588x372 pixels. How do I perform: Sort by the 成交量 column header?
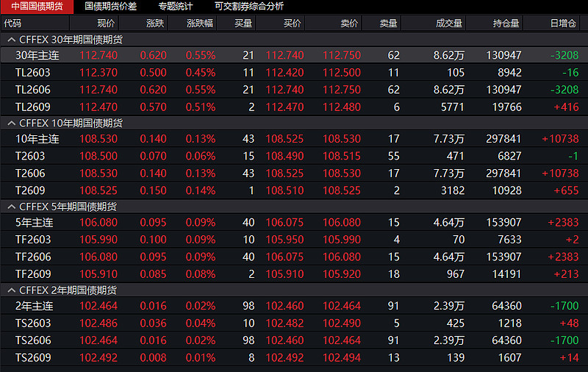click(434, 24)
